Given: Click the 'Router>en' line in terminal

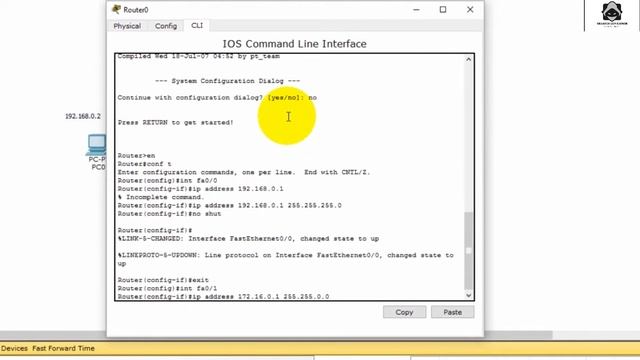Looking at the screenshot, I should tap(136, 156).
